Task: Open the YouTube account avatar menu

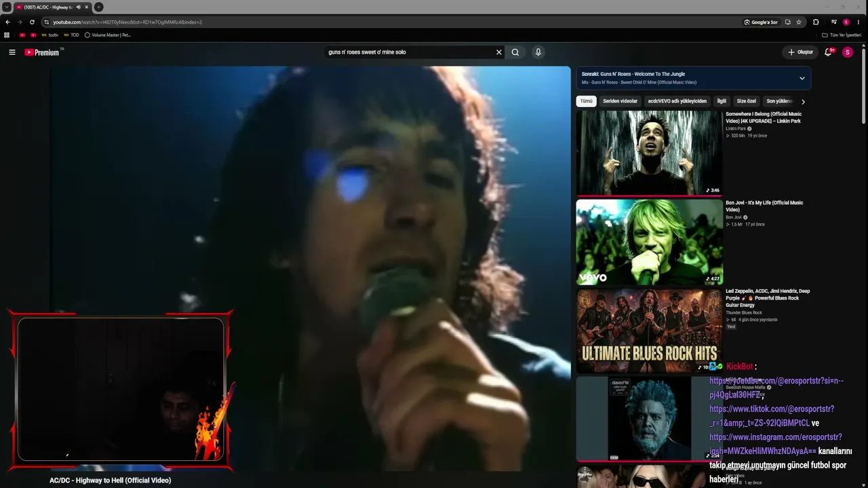Action: point(847,52)
